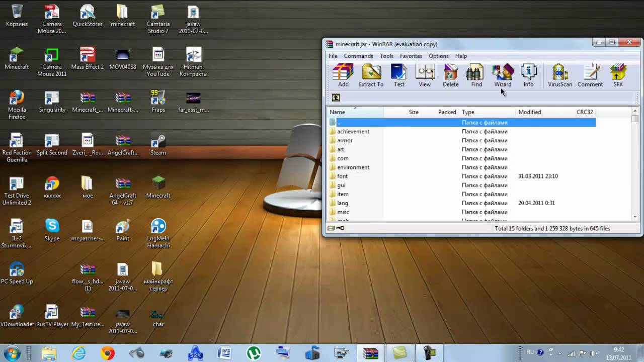Open the Windows Start menu
This screenshot has width=644, height=362.
(12, 353)
